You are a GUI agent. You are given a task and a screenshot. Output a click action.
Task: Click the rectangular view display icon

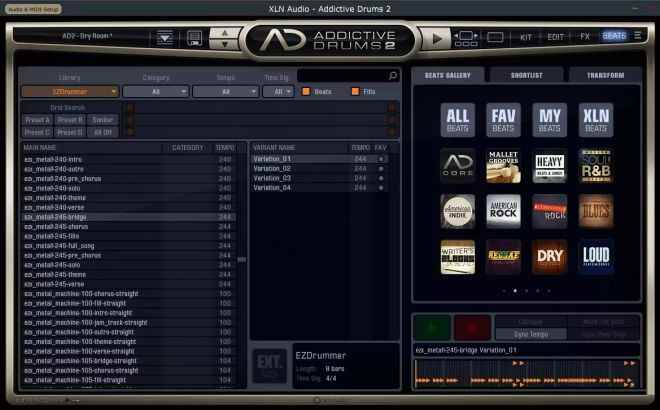tap(495, 37)
